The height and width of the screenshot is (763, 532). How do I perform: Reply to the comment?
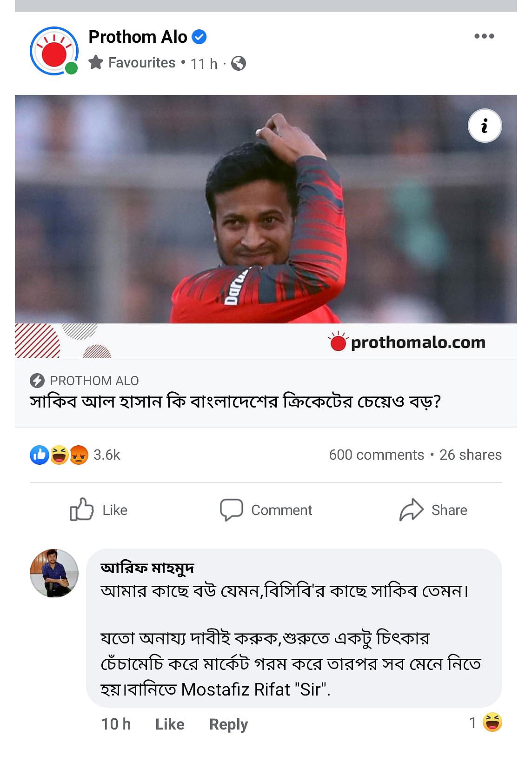pos(228,724)
